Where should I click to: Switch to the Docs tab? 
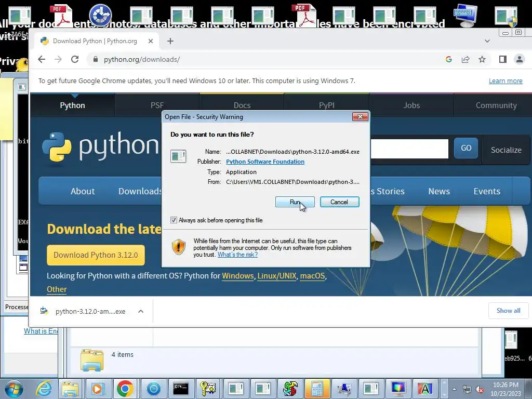[x=242, y=105]
